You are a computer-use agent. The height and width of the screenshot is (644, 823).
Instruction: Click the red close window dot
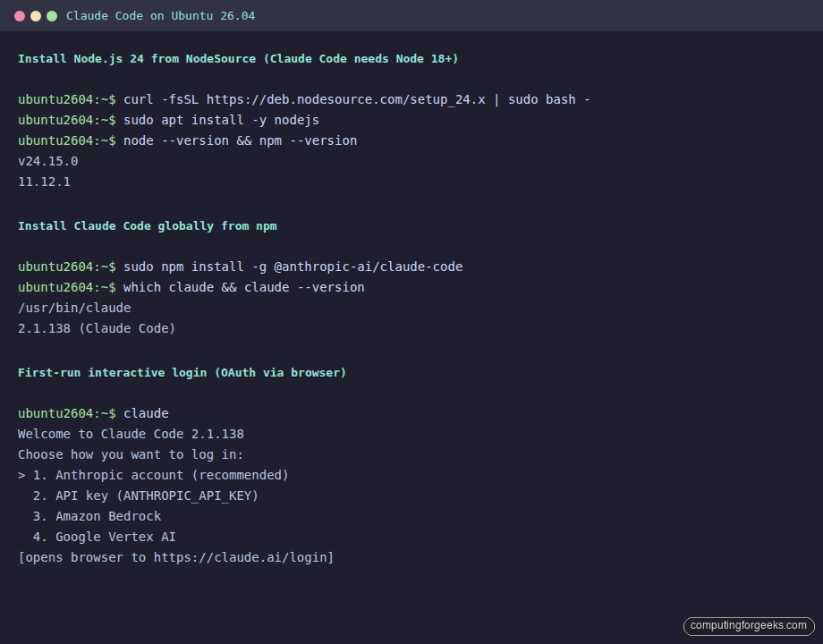pos(20,16)
